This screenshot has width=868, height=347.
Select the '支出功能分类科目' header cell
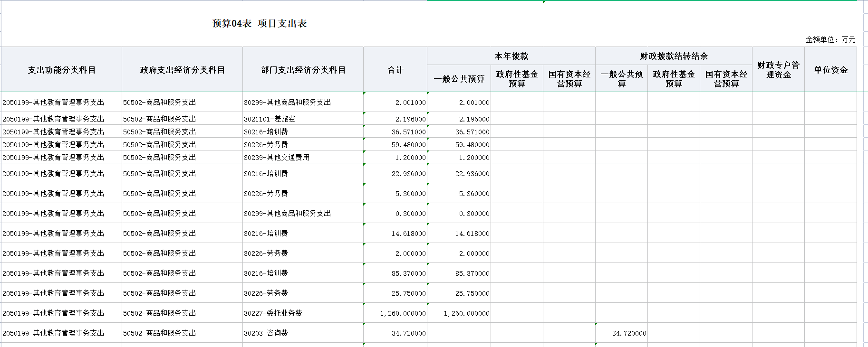pyautogui.click(x=62, y=70)
